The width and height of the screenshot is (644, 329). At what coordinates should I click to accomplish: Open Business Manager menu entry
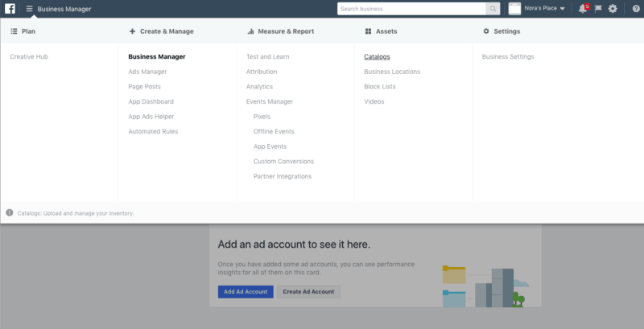click(157, 56)
